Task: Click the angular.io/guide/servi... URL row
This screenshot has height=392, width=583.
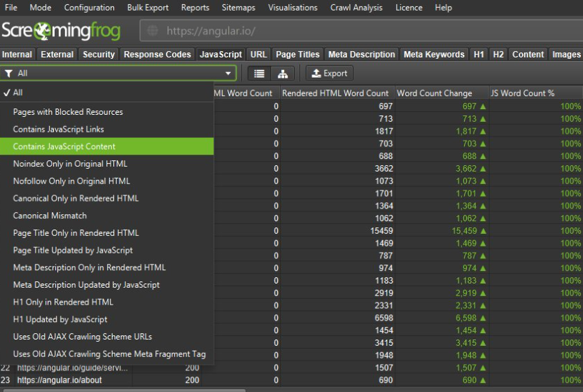Action: pos(73,367)
